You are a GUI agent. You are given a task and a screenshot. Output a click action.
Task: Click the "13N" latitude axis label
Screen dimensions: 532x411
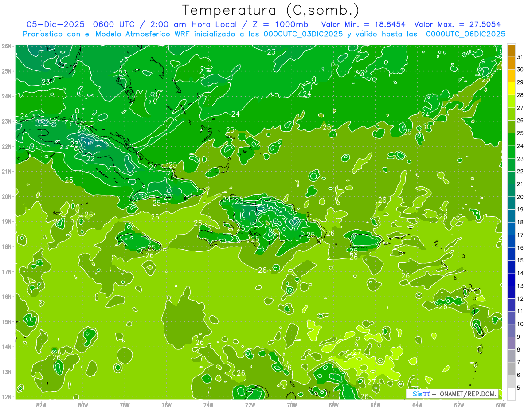pos(7,372)
